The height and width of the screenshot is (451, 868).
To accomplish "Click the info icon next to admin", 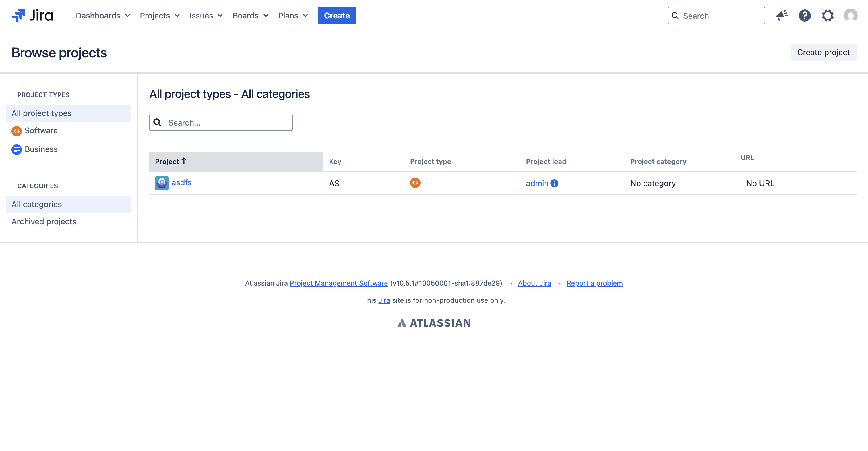I will [x=554, y=183].
